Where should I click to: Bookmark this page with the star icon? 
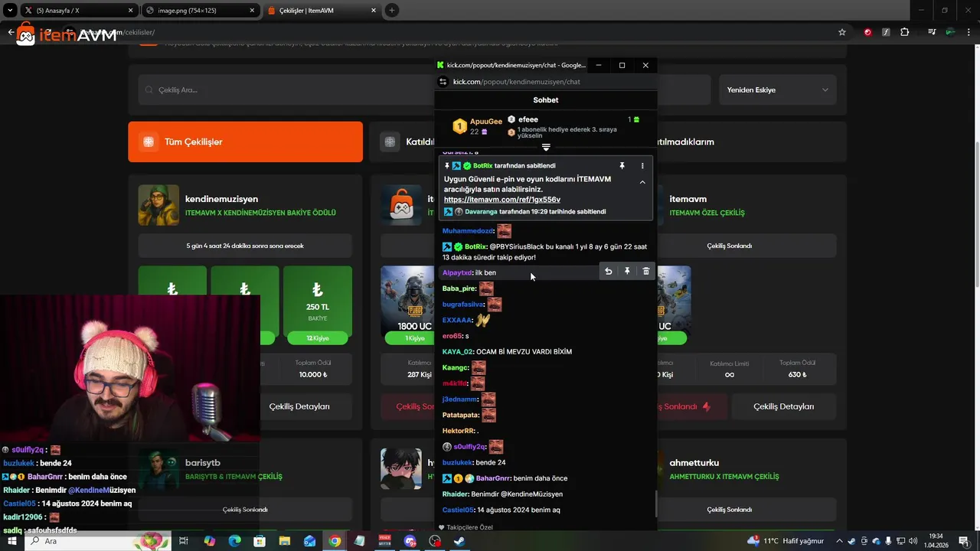click(842, 32)
